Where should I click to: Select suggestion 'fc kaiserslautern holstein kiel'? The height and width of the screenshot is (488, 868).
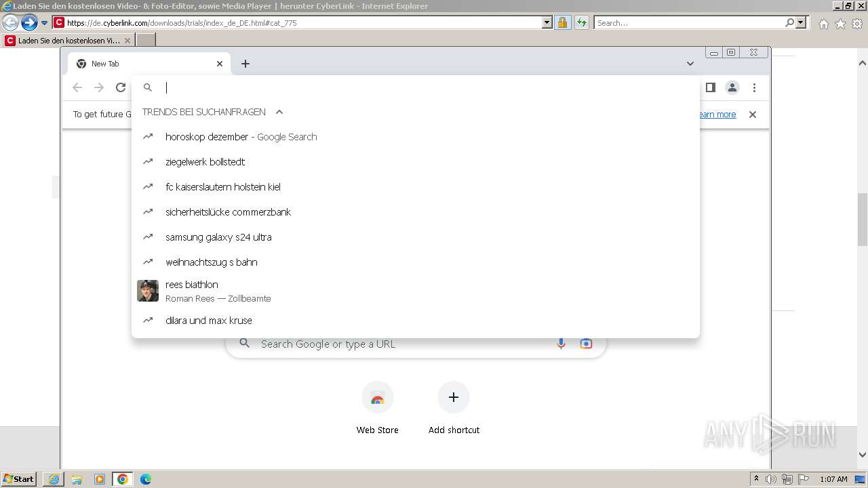click(416, 187)
